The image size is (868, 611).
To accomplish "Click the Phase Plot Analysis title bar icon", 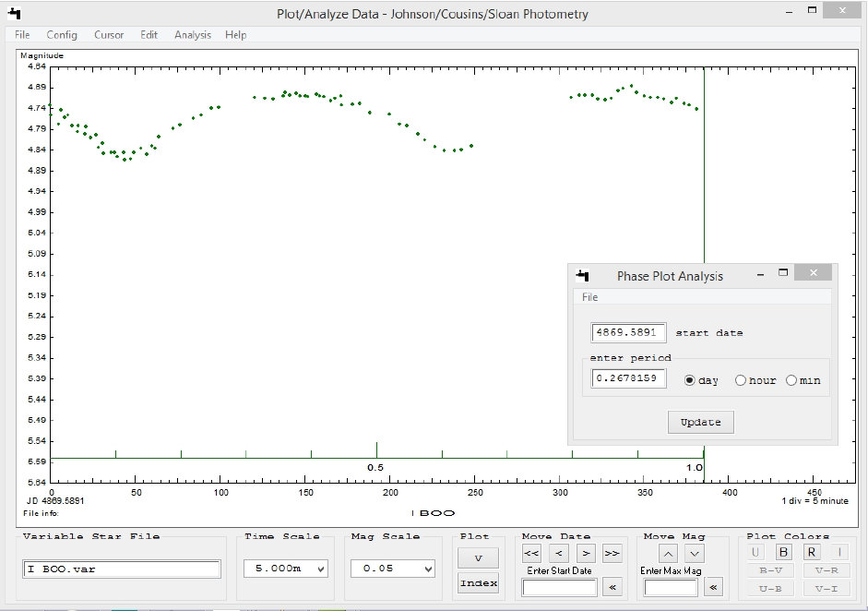I will [x=582, y=275].
